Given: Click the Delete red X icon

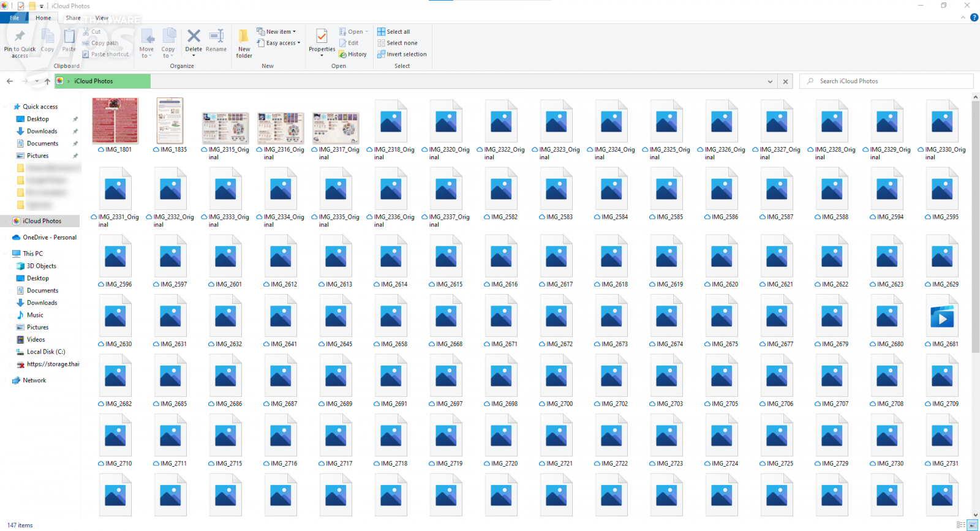Looking at the screenshot, I should pyautogui.click(x=194, y=36).
